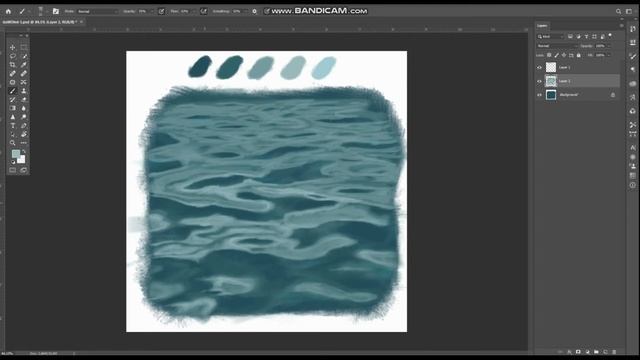This screenshot has width=640, height=360.
Task: Open the Layers panel flyout menu
Action: (x=622, y=26)
